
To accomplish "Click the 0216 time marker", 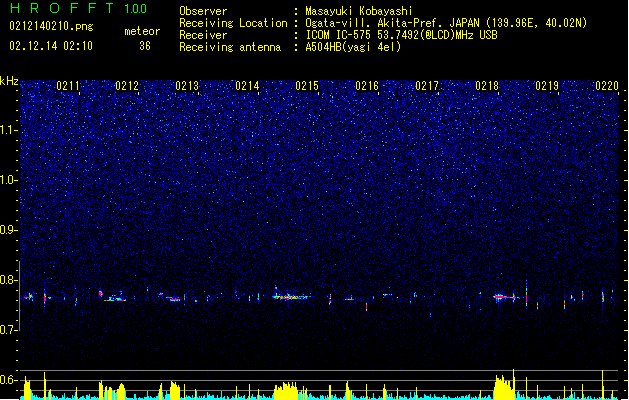I will pyautogui.click(x=367, y=86).
